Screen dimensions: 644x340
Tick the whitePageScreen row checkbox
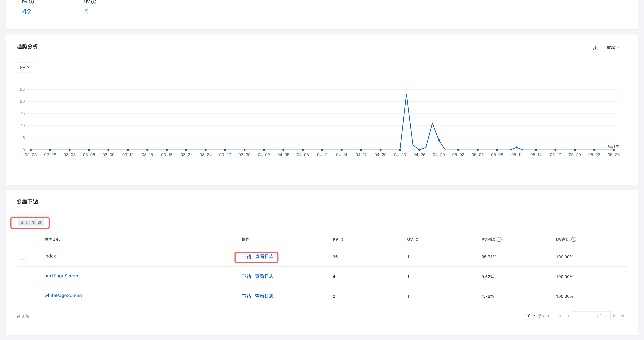(23, 296)
